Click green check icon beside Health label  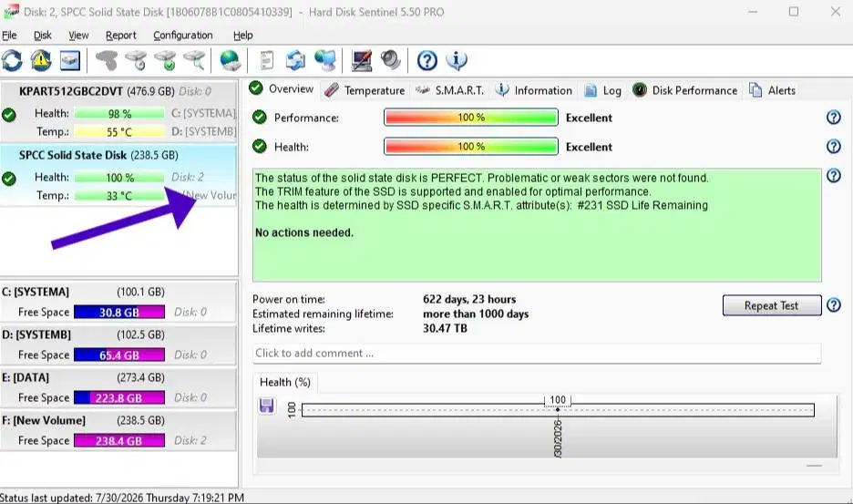click(260, 147)
